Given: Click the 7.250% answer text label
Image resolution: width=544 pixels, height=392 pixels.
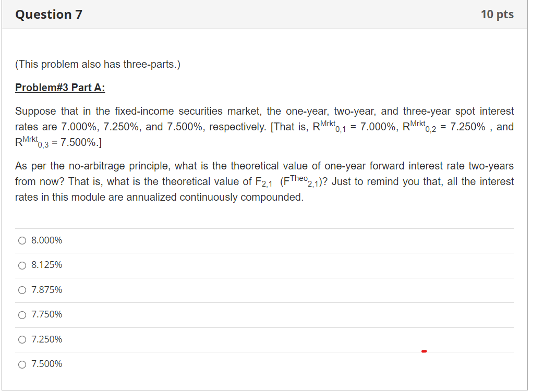Looking at the screenshot, I should [46, 339].
